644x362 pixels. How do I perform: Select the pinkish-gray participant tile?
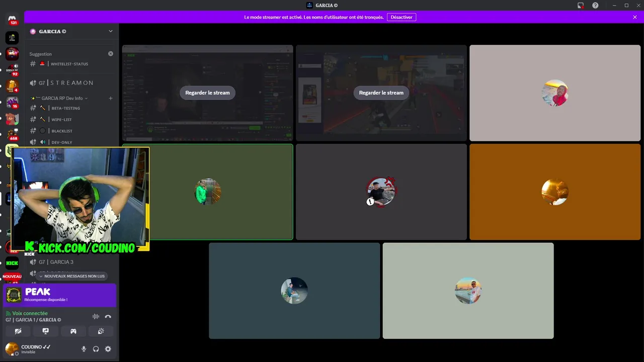click(x=555, y=93)
